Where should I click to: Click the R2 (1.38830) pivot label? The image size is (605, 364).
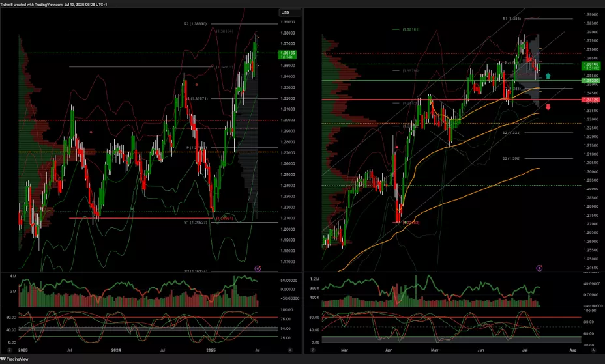(195, 24)
